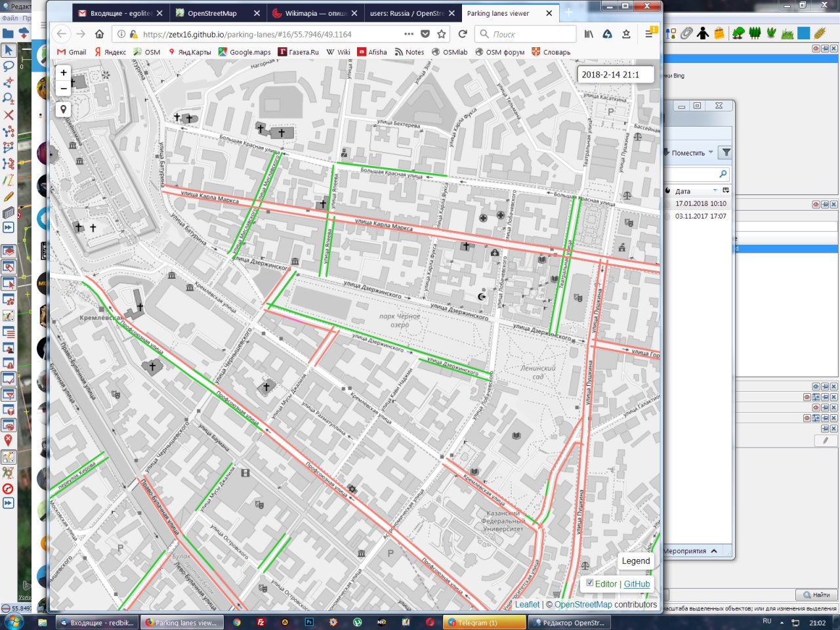This screenshot has height=630, width=840.
Task: Zoom out on the parking lanes map
Action: pos(64,89)
